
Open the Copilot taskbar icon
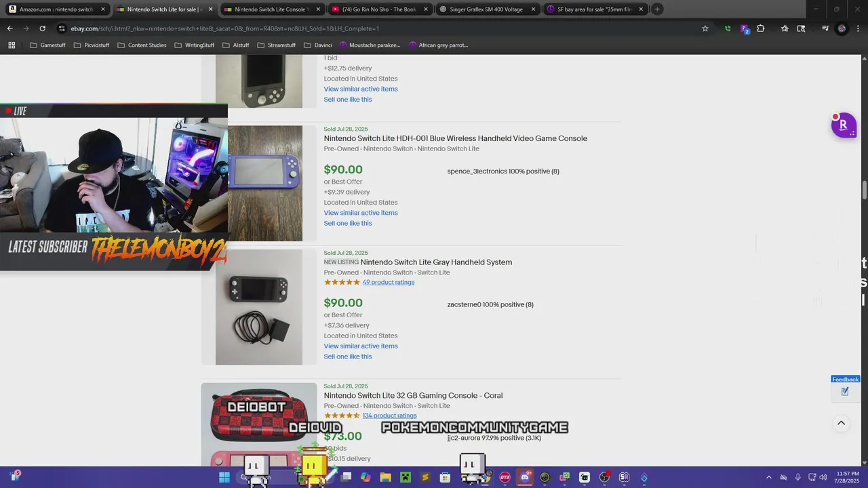click(x=366, y=477)
